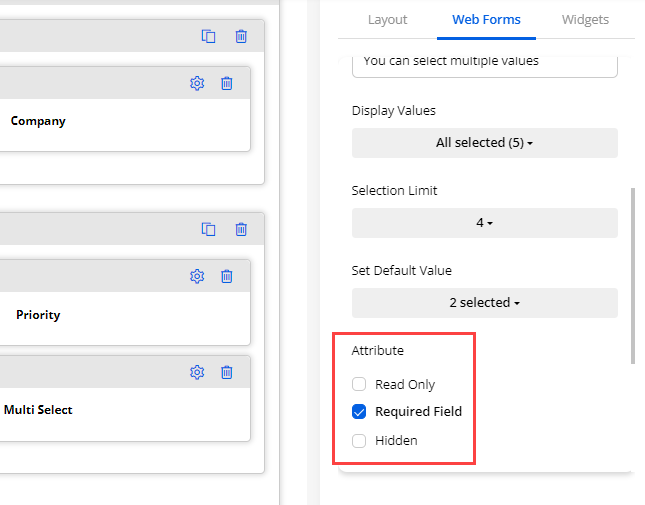
Task: Open settings gear for the Company field
Action: pos(197,83)
